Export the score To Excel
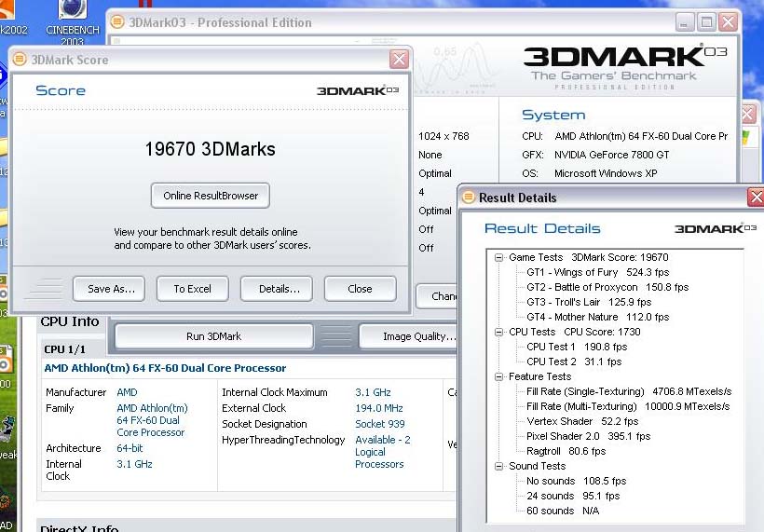 (193, 289)
